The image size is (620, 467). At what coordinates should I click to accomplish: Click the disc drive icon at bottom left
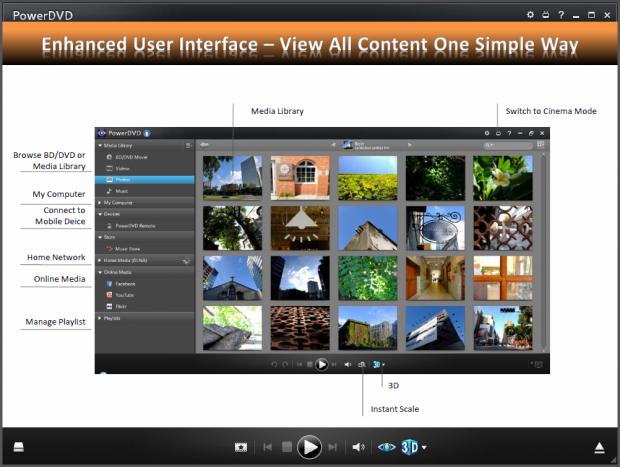(19, 447)
